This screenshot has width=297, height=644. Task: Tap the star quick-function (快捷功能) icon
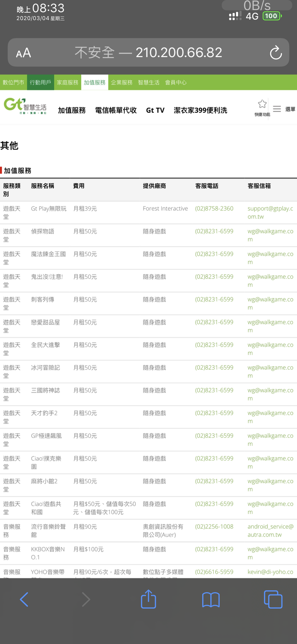(x=262, y=108)
